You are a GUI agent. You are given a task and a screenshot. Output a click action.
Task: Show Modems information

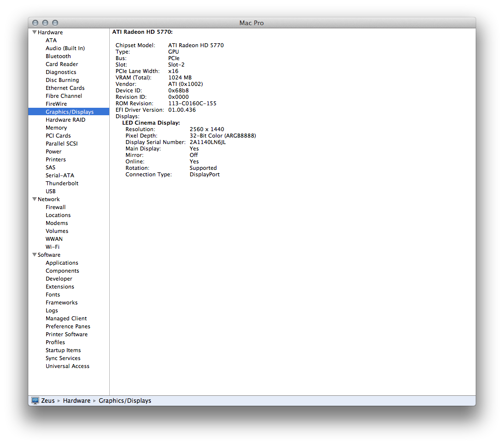coord(57,223)
